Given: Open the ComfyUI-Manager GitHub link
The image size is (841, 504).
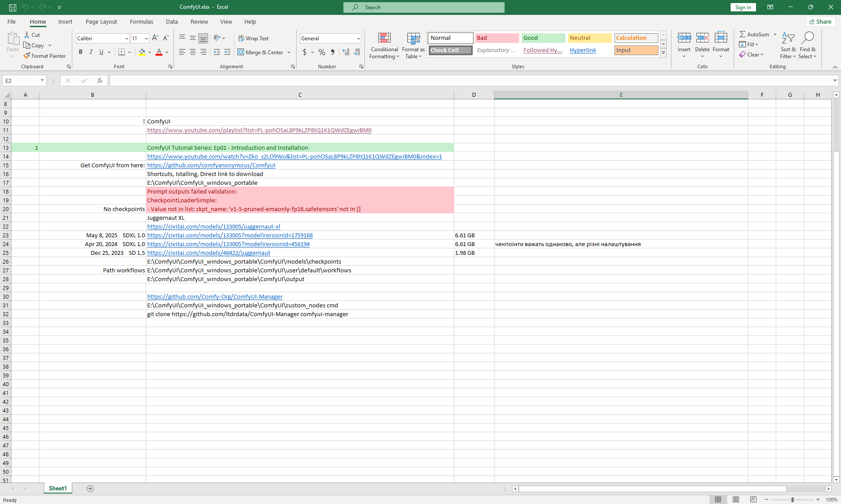Looking at the screenshot, I should pyautogui.click(x=215, y=296).
